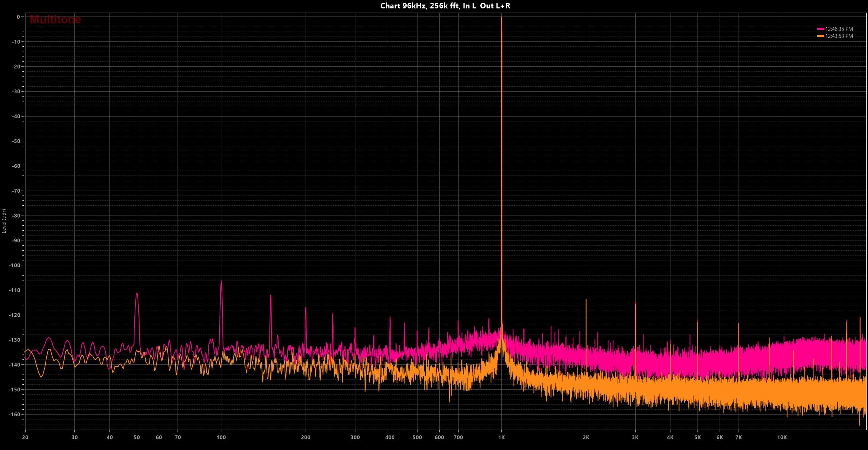Viewport: 868px width, 450px height.
Task: Click the 10K frequency axis label
Action: pyautogui.click(x=782, y=437)
